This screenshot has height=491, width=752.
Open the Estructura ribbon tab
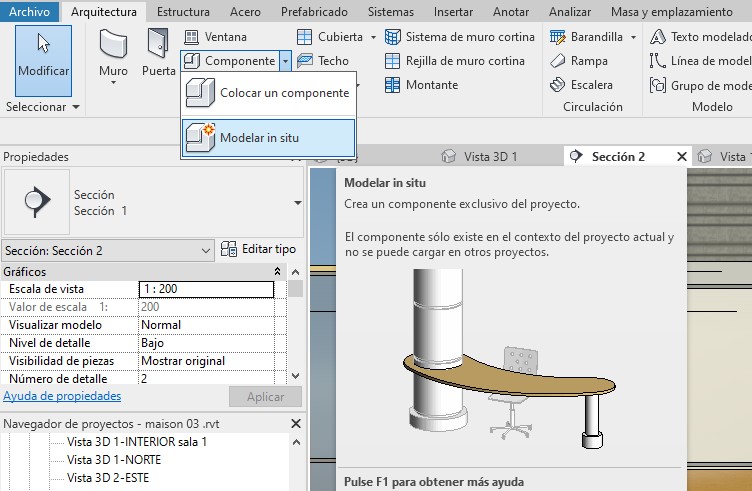(182, 12)
